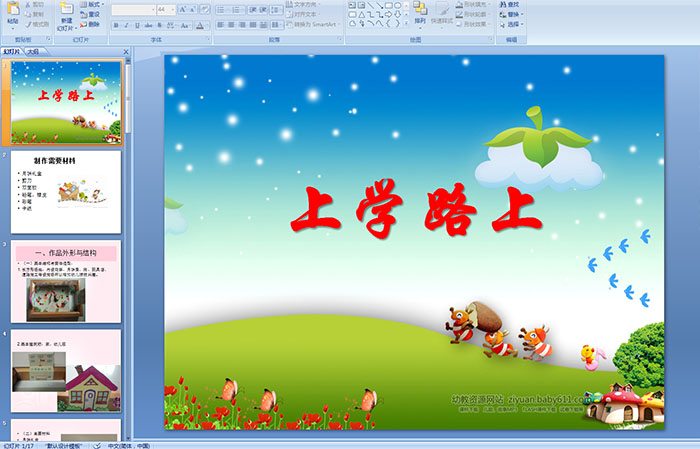
Task: Increase the list indent level
Action: pos(263,9)
